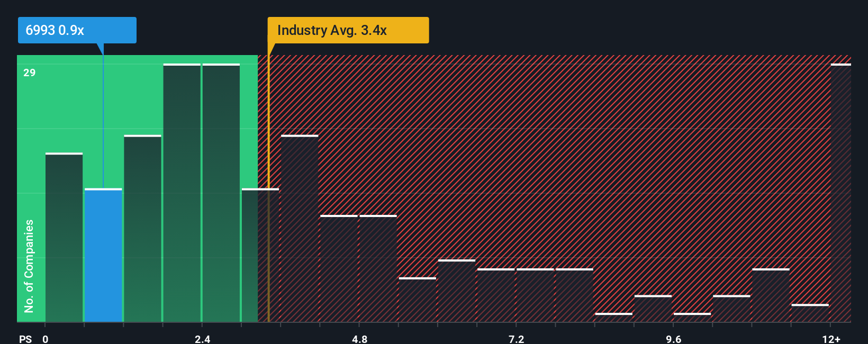868x344 pixels.
Task: Click the x-axis label '2.4'
Action: [202, 339]
